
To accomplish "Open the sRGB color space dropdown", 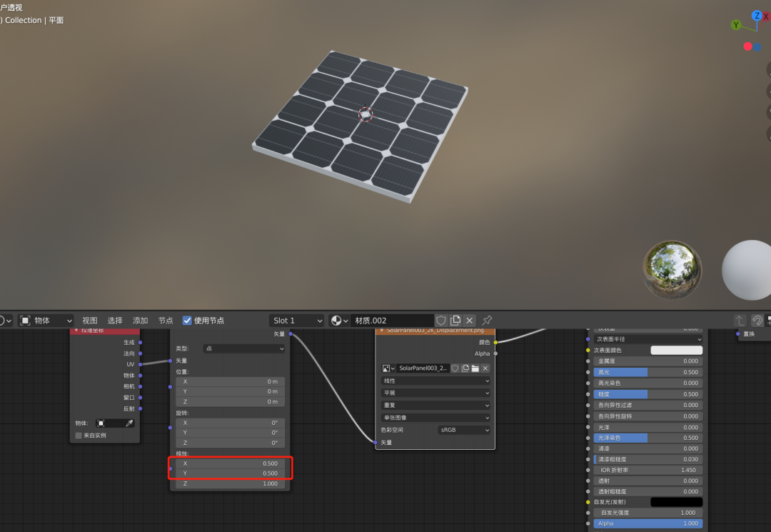I will 464,430.
